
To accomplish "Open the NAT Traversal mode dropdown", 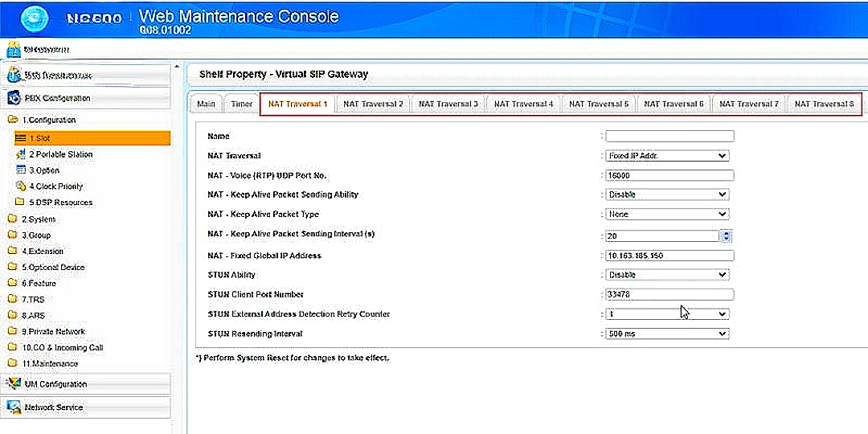I will click(x=666, y=156).
